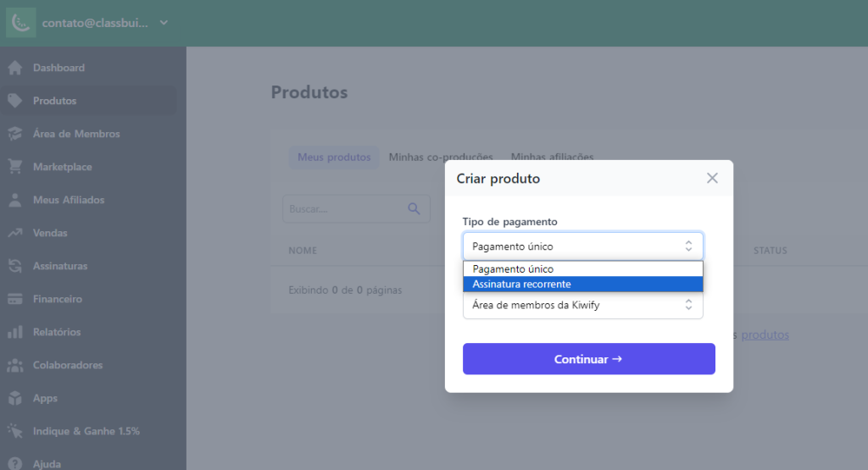Screen dimensions: 868x470
Task: Click the Kiwify logo in header
Action: 21,23
